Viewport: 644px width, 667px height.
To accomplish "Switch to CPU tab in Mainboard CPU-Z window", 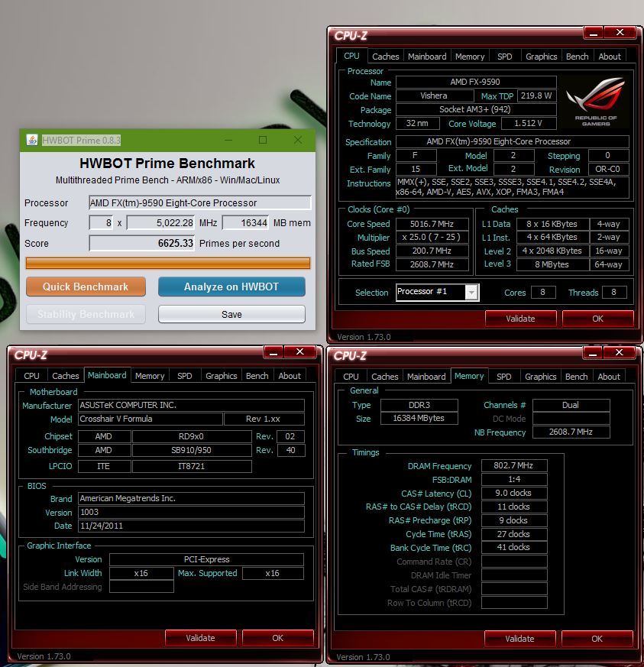I will [31, 376].
